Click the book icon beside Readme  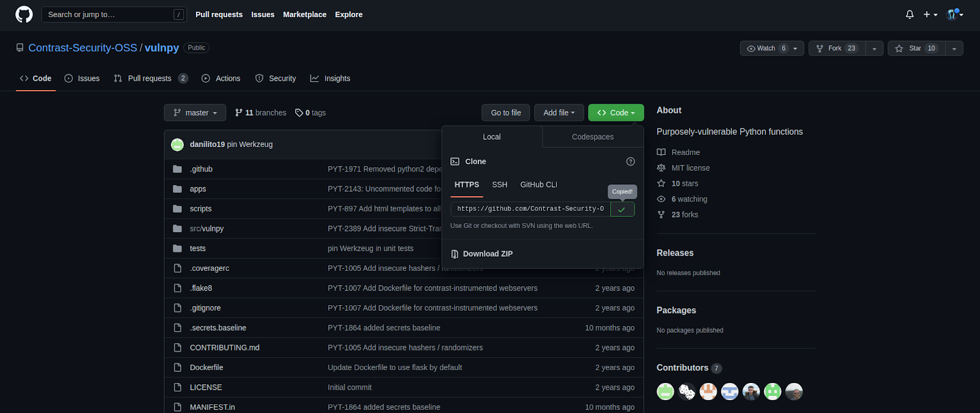(661, 152)
